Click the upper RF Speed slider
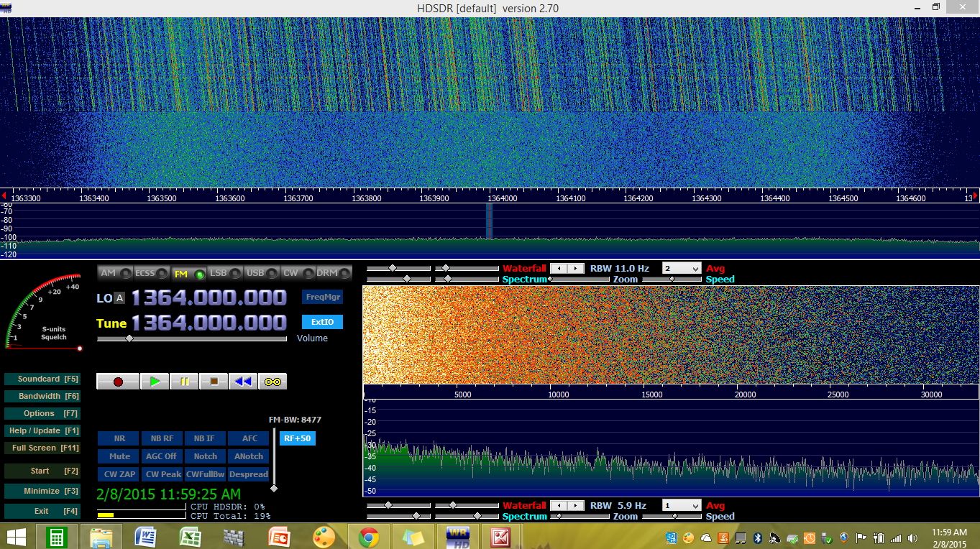980x549 pixels. [x=672, y=279]
